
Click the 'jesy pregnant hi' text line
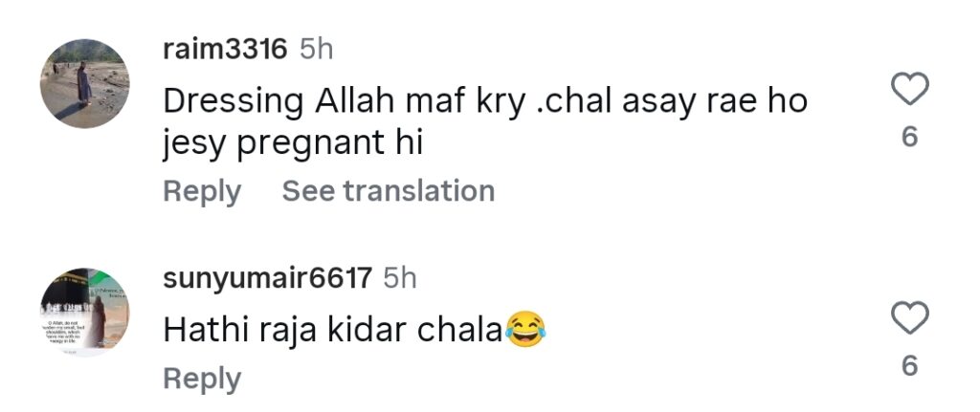[293, 144]
